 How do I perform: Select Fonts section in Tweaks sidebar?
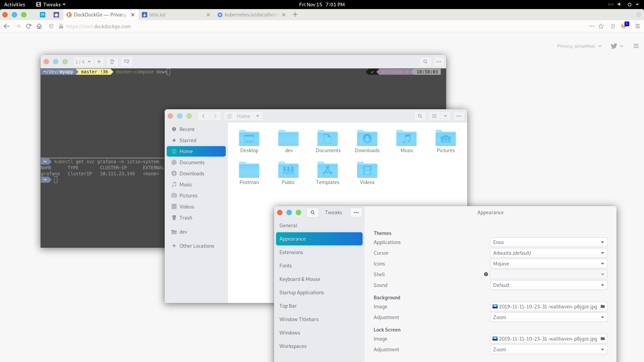[285, 265]
